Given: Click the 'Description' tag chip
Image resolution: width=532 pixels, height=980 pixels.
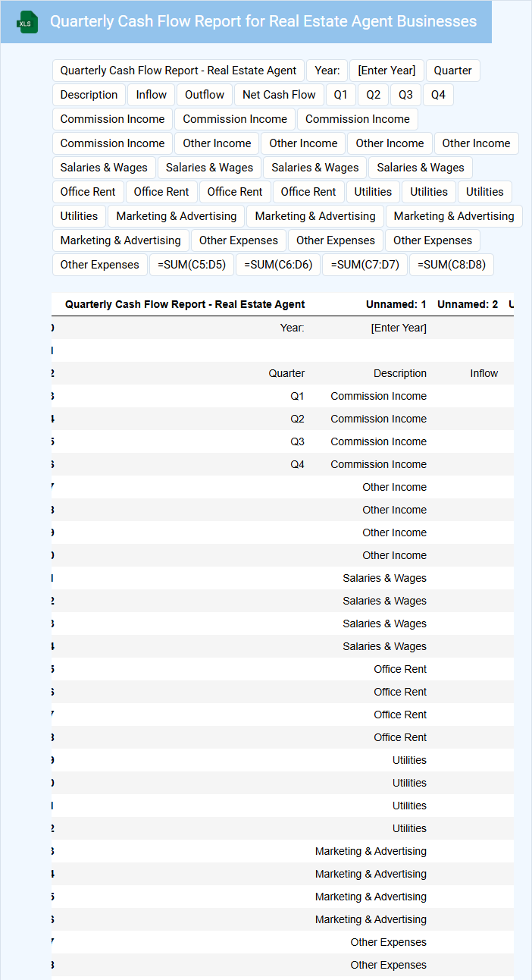Looking at the screenshot, I should [89, 95].
